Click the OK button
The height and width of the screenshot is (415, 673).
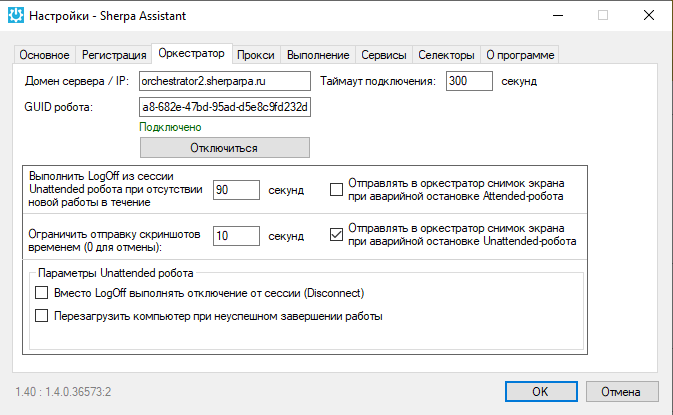539,391
